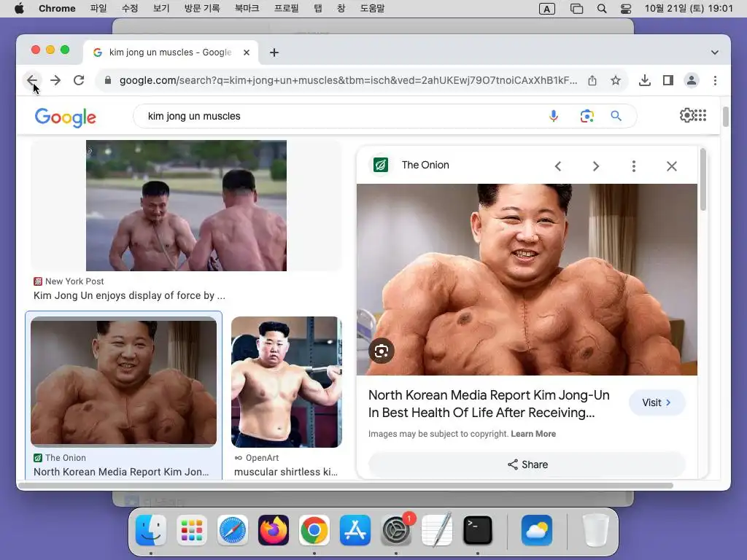Close the kim jong un muscles tab
The width and height of the screenshot is (747, 560).
247,52
